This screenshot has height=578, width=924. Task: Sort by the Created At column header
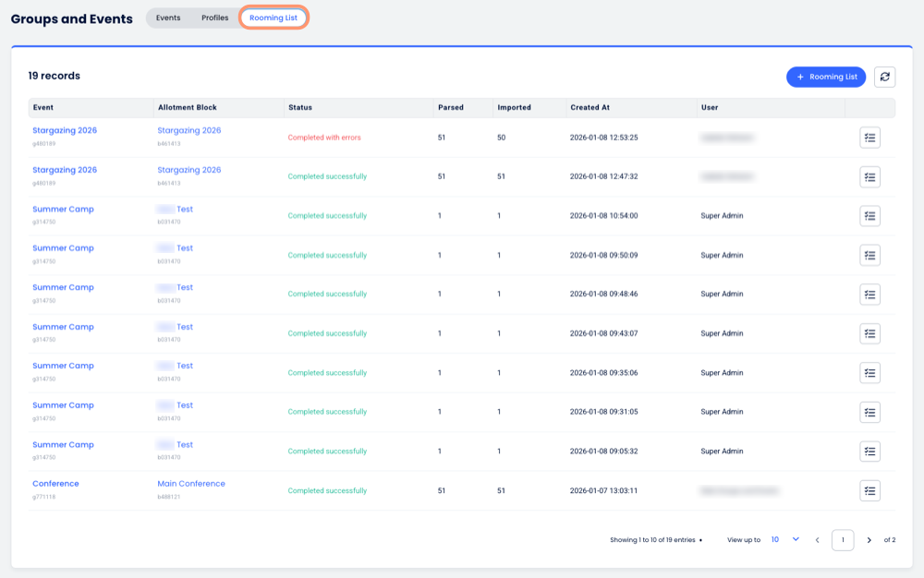[x=590, y=107]
